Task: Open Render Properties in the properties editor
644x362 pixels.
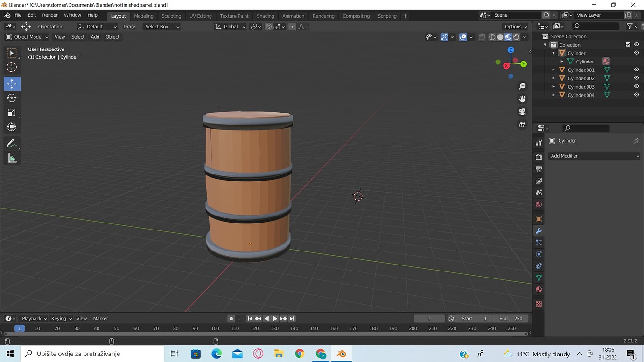Action: 539,157
